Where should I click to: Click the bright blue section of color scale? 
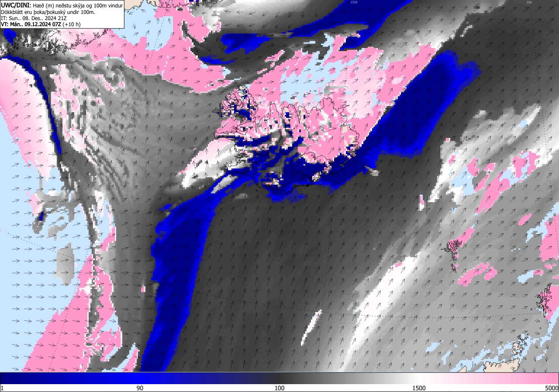coord(140,378)
